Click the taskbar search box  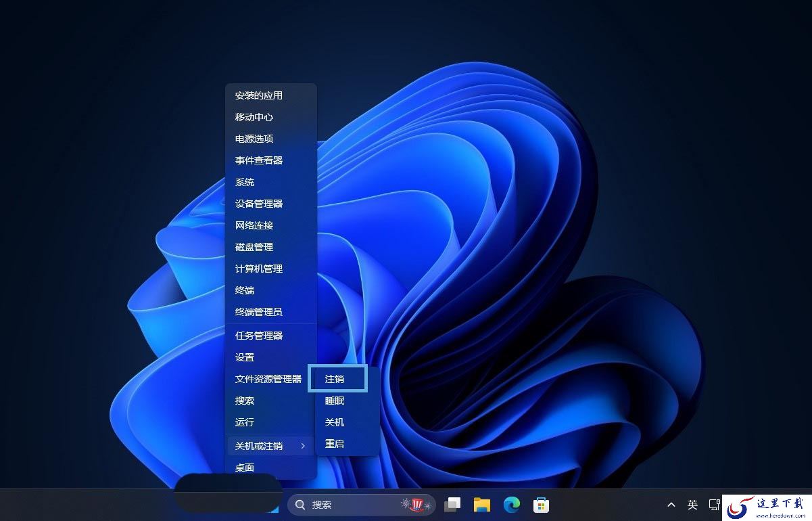tap(362, 505)
